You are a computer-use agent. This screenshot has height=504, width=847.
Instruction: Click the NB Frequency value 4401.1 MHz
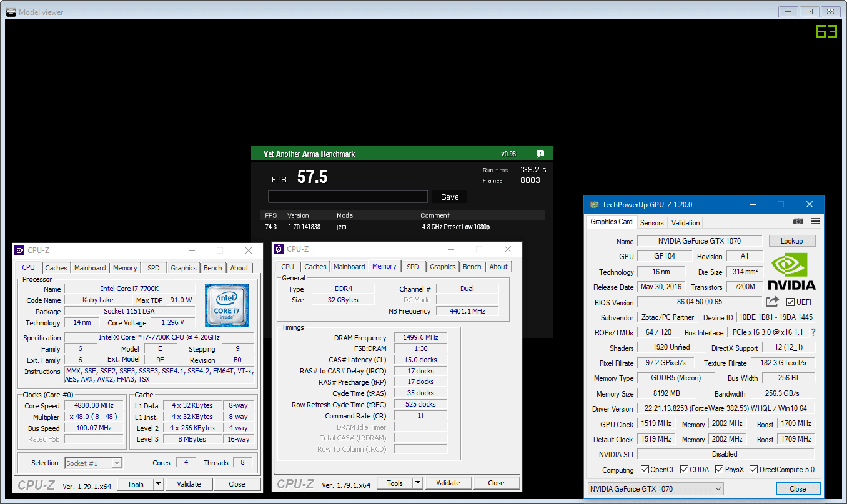(x=467, y=311)
